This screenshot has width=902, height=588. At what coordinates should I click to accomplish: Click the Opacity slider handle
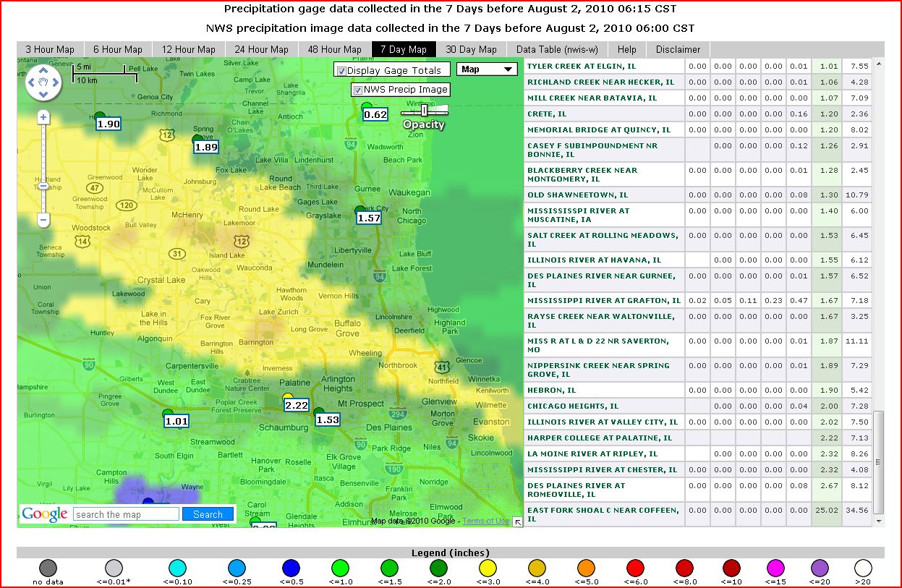coord(424,111)
